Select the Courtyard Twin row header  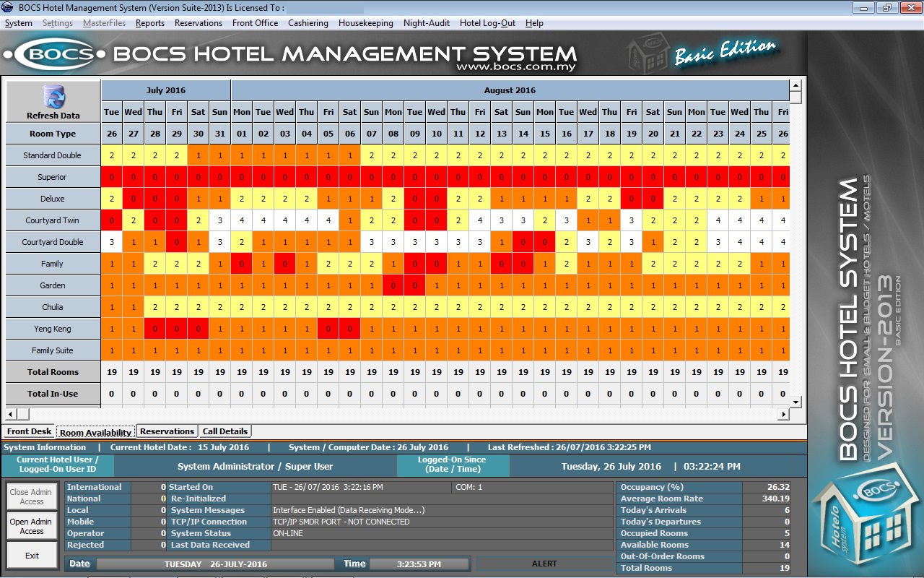[52, 220]
